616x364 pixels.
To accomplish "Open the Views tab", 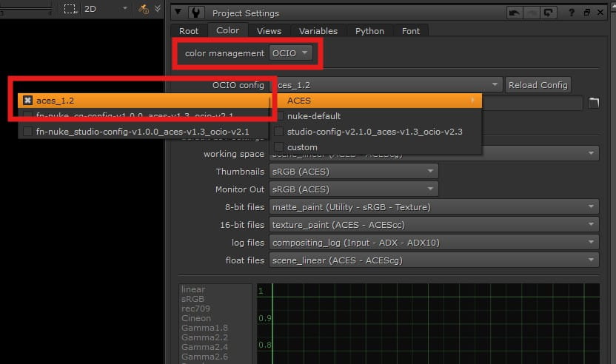I will click(x=269, y=31).
